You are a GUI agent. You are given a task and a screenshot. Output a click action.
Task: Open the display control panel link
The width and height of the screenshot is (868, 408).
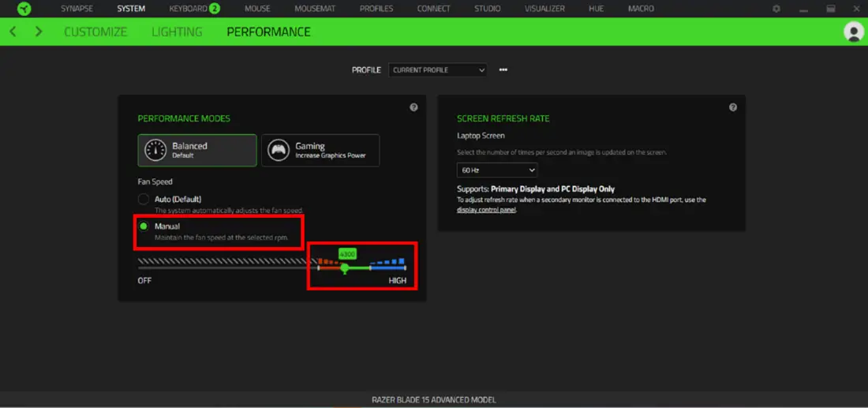pyautogui.click(x=487, y=210)
